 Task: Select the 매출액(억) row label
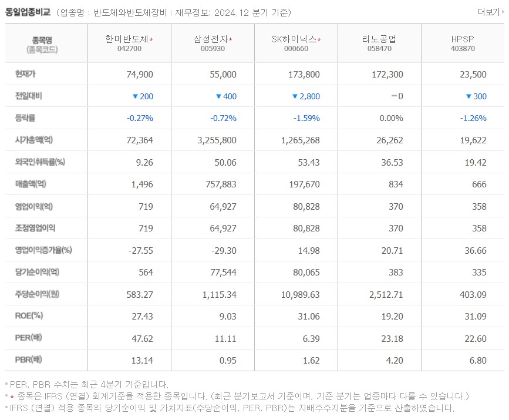(x=31, y=184)
